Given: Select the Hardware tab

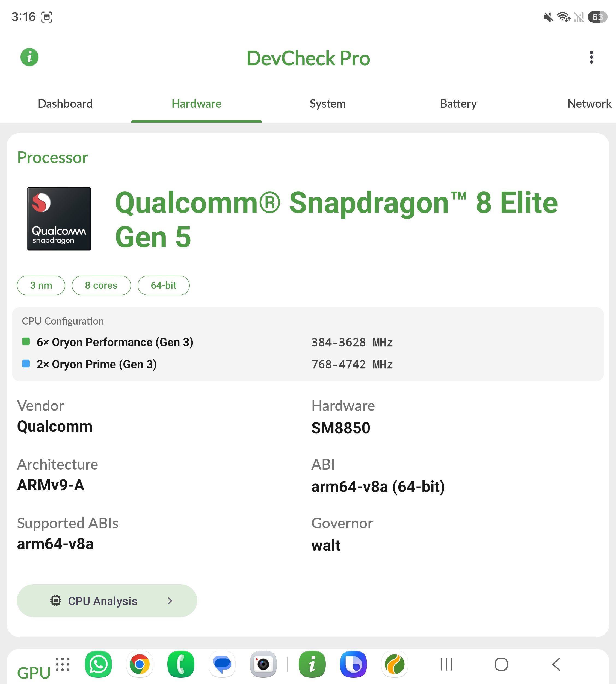Looking at the screenshot, I should point(197,104).
